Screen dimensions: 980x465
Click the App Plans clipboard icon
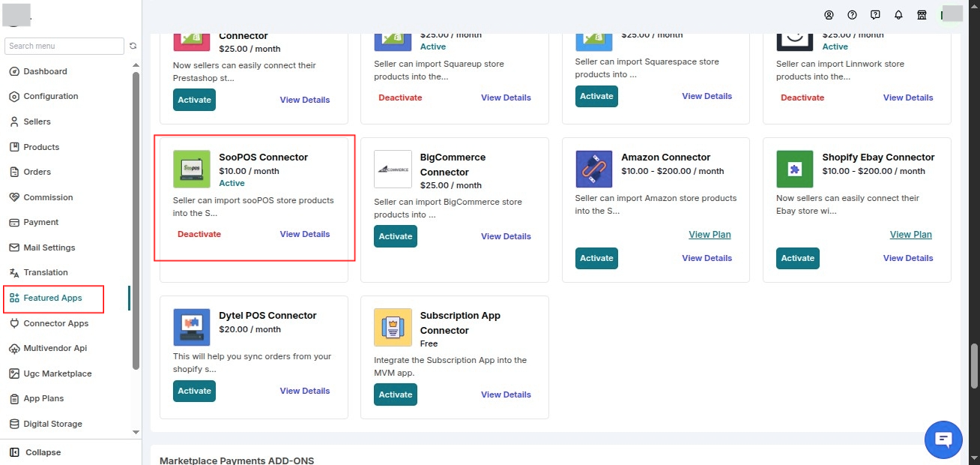click(x=14, y=398)
